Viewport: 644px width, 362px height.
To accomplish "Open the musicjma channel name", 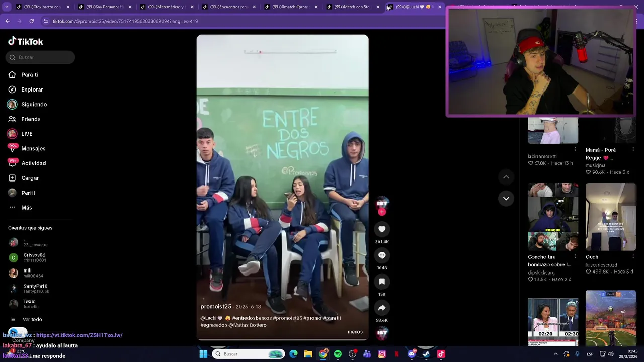I will pos(595,165).
